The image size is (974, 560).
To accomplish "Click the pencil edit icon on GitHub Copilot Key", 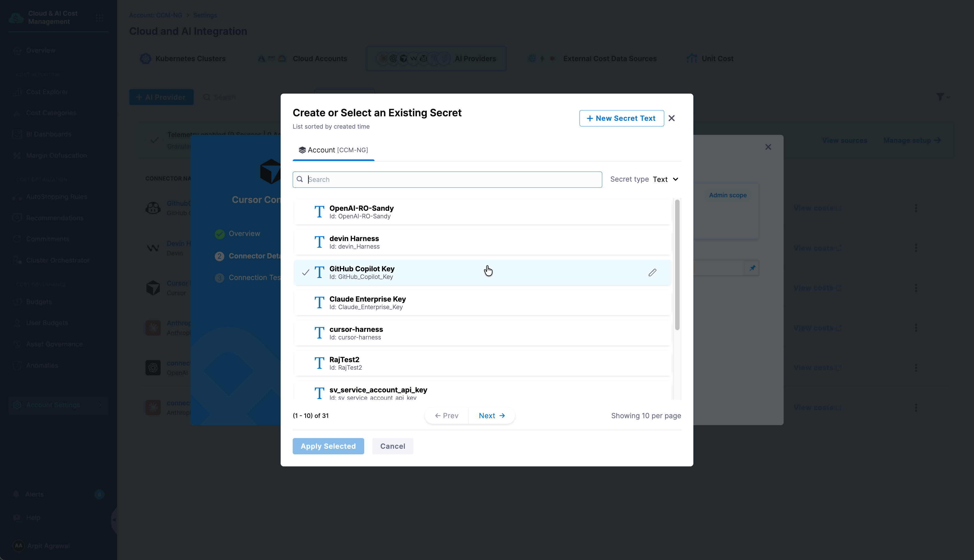I will [x=652, y=272].
